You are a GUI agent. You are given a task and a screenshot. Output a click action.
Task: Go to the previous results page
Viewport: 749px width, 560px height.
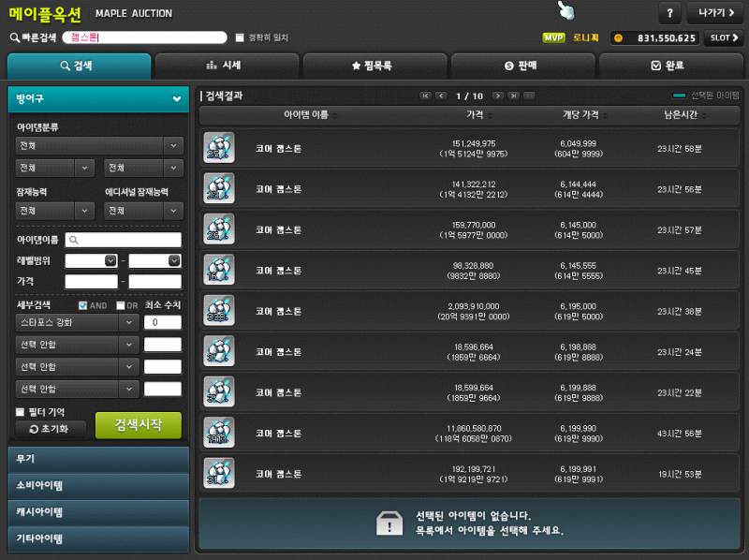[441, 96]
